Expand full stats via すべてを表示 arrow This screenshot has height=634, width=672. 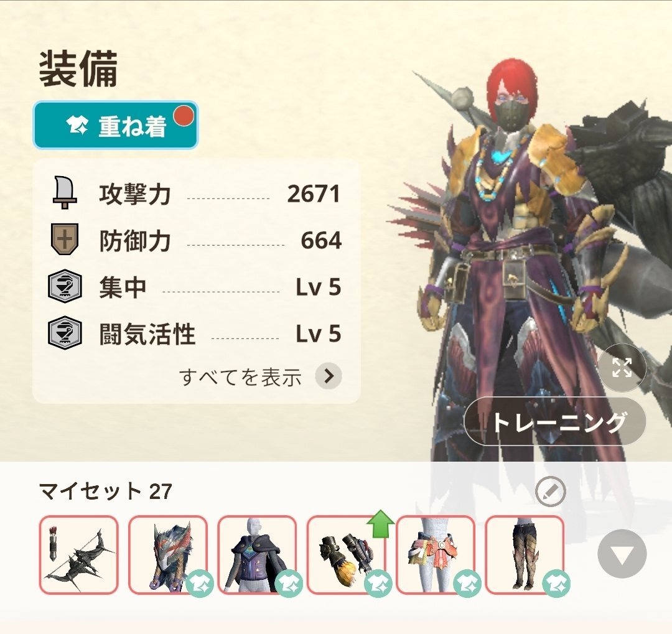(x=329, y=376)
